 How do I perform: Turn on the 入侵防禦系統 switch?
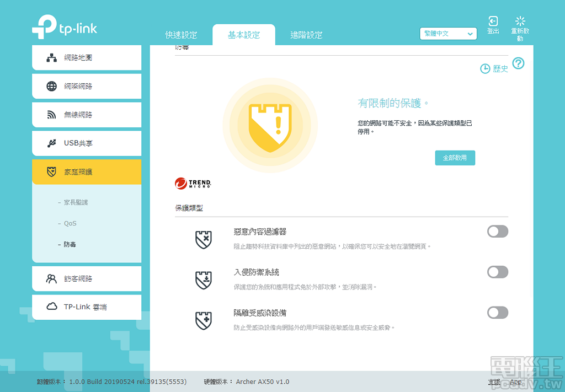(497, 272)
